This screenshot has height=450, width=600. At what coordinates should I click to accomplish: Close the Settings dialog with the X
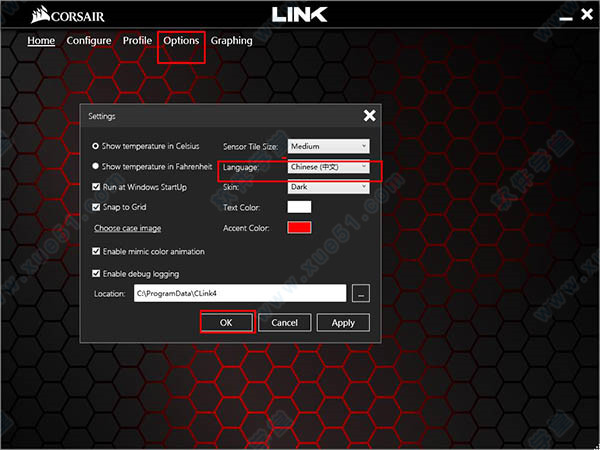(x=369, y=116)
